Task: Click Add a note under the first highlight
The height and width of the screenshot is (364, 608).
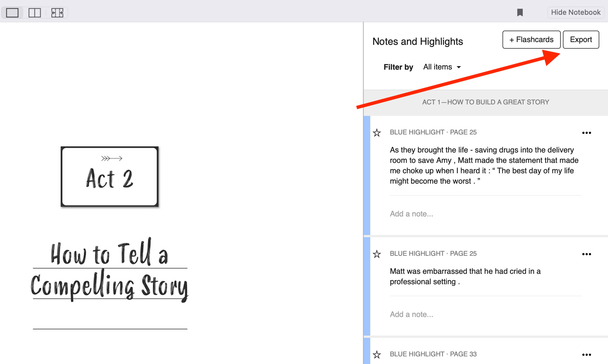Action: [411, 214]
